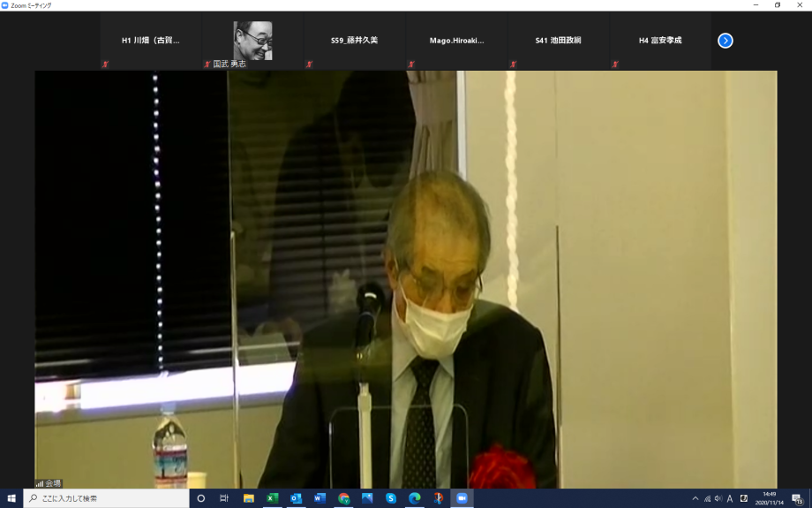The height and width of the screenshot is (508, 812).
Task: Click the Zoom icon in the taskbar
Action: point(461,498)
